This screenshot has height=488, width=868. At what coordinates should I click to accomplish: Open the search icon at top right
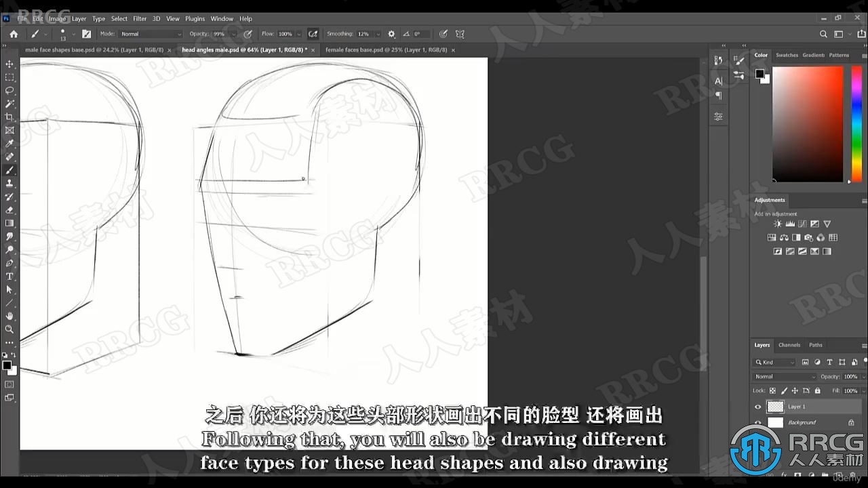[823, 34]
